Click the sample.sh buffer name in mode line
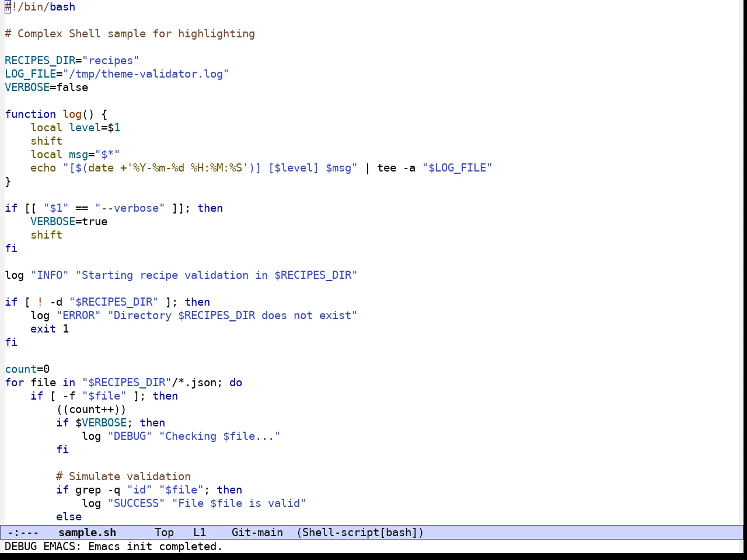747x560 pixels. coord(88,533)
